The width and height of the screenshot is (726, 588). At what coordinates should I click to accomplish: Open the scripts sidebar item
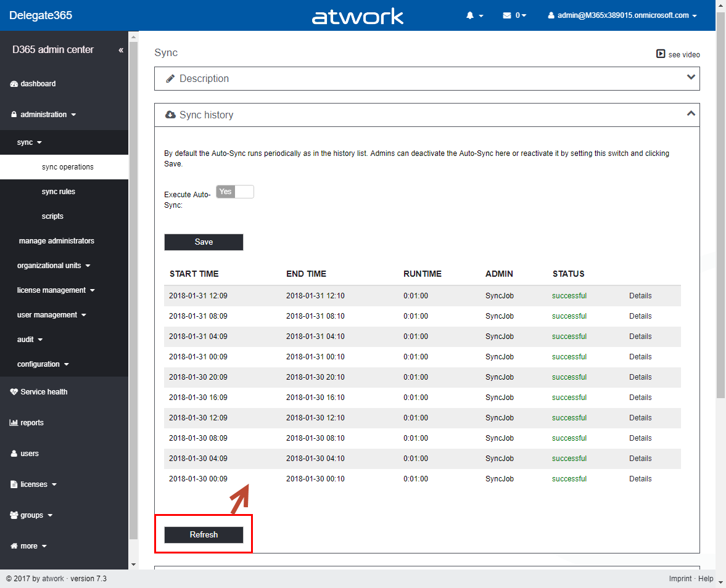pyautogui.click(x=52, y=216)
